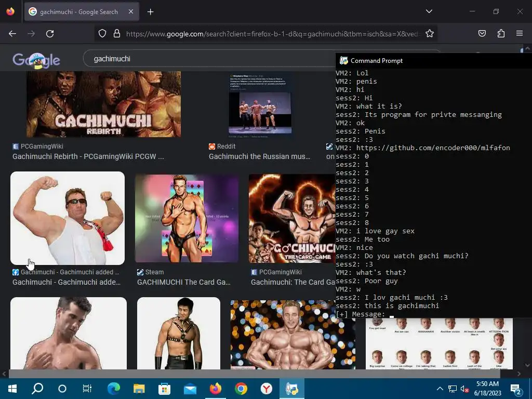Open the Gachimuchi The Card Game art thumbnail

click(292, 218)
